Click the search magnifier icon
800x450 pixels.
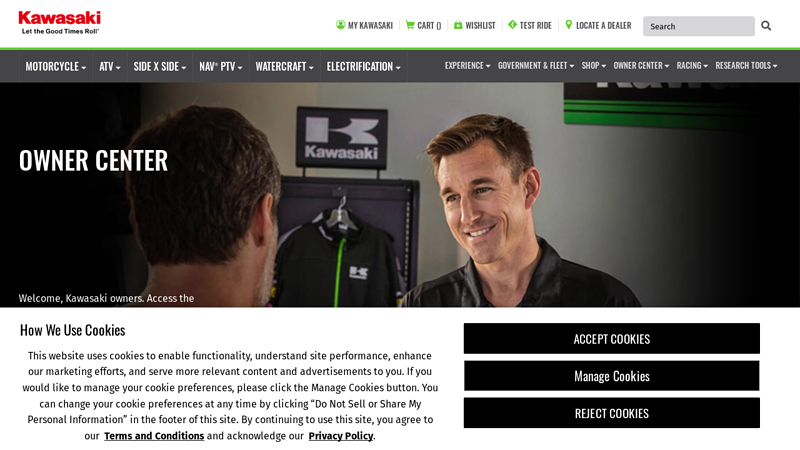coord(766,26)
